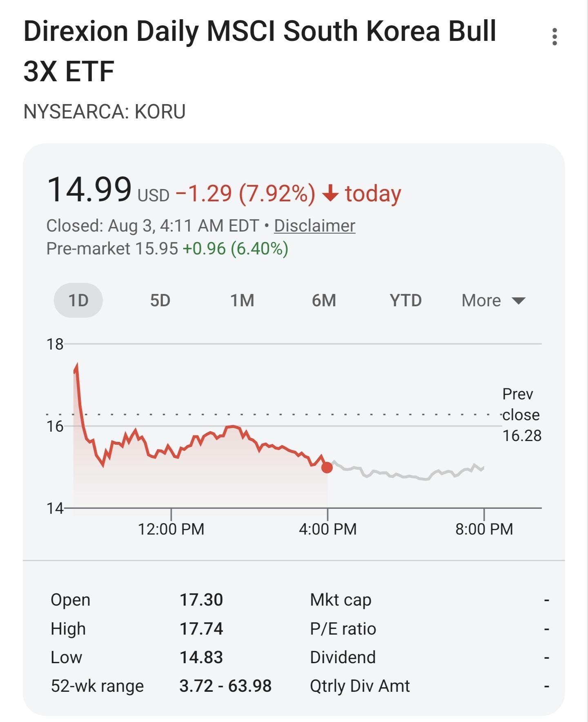This screenshot has height=722, width=588.
Task: Show the 1M chart range
Action: pos(242,301)
